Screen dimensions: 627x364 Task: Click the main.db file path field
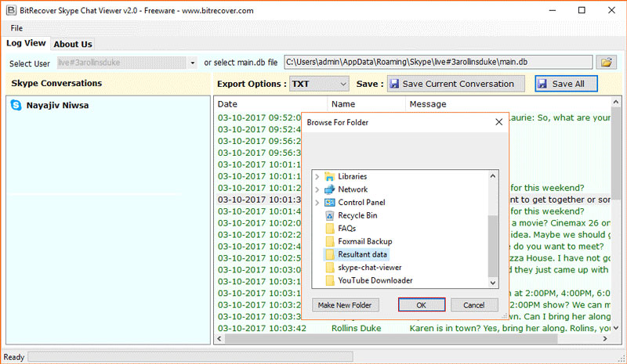[438, 63]
